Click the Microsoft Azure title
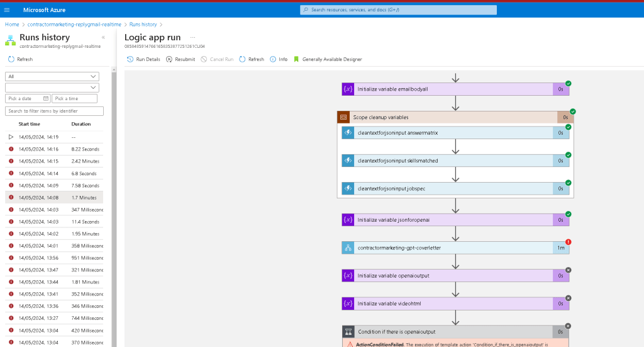 pyautogui.click(x=45, y=10)
